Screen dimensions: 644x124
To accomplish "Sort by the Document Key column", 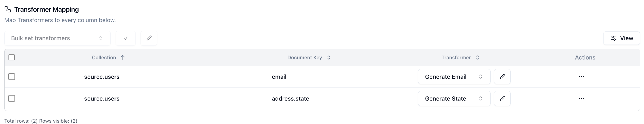I will click(x=309, y=58).
